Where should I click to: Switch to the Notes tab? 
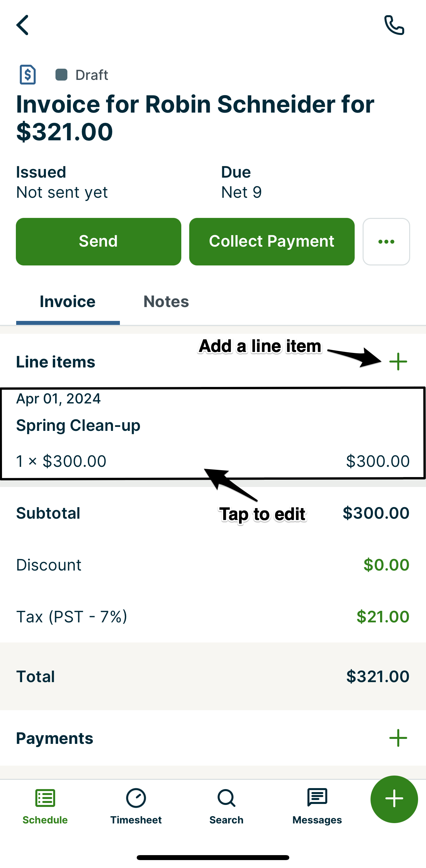tap(166, 301)
